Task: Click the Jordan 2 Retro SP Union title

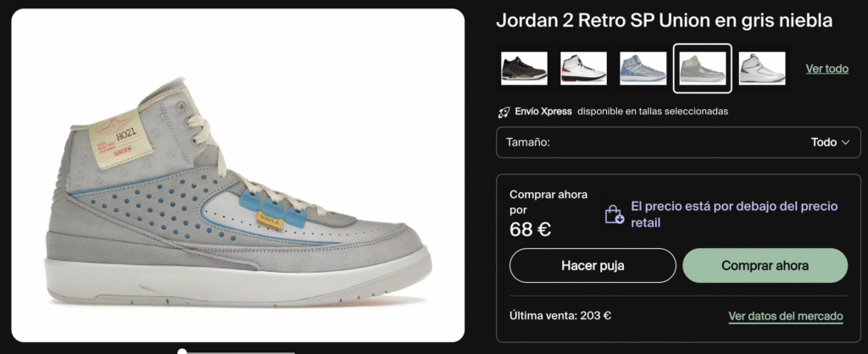Action: coord(665,21)
